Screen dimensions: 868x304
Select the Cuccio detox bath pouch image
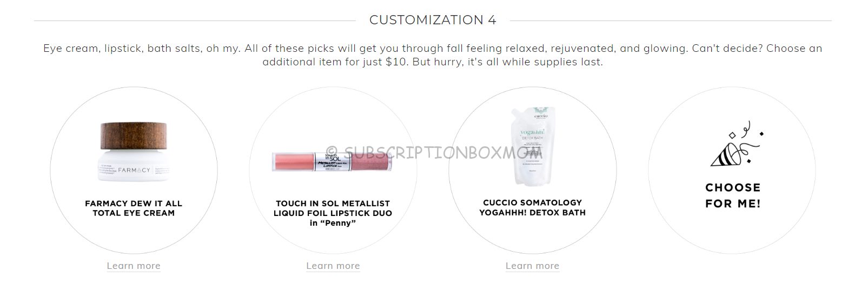pyautogui.click(x=532, y=146)
